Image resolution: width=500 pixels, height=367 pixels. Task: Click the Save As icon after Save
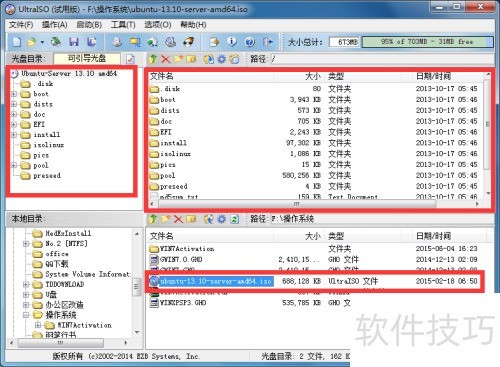91,42
